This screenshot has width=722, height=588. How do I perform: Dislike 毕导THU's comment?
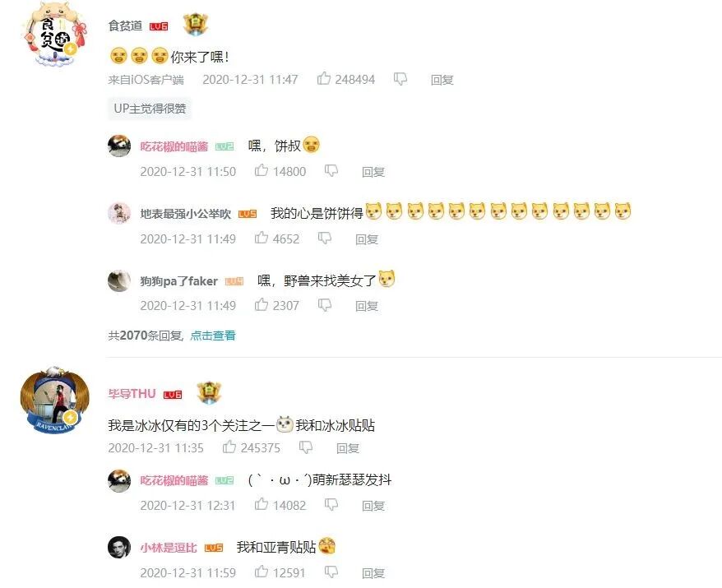tap(306, 447)
